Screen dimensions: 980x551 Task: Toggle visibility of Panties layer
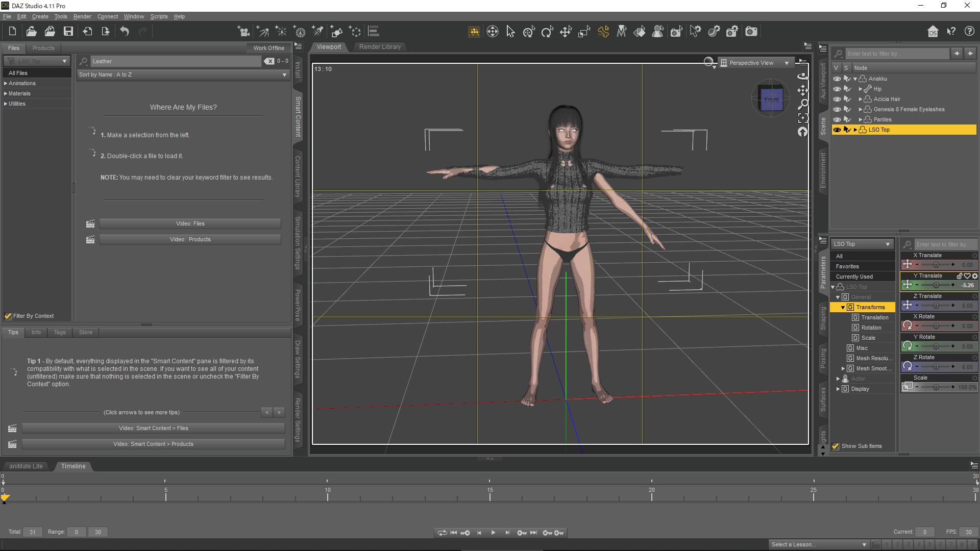click(836, 119)
